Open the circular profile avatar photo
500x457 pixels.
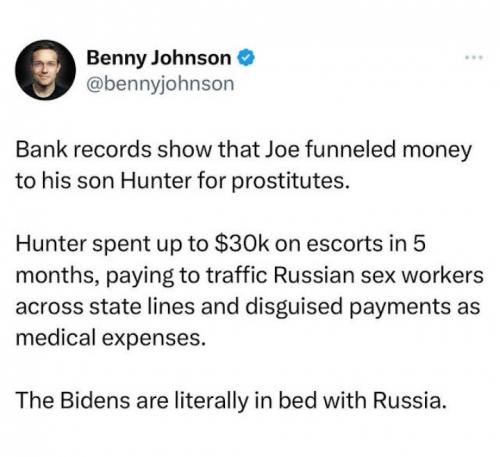coord(45,70)
